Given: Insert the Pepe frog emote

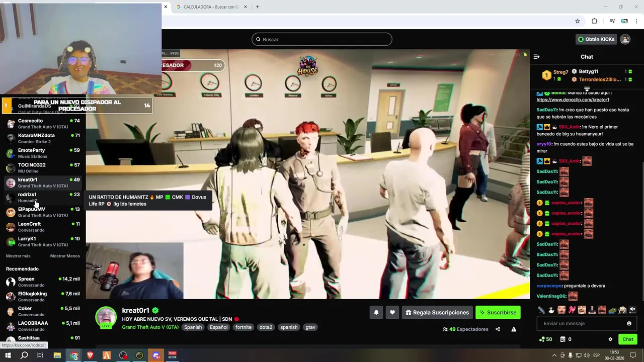Looking at the screenshot, I should (612, 310).
